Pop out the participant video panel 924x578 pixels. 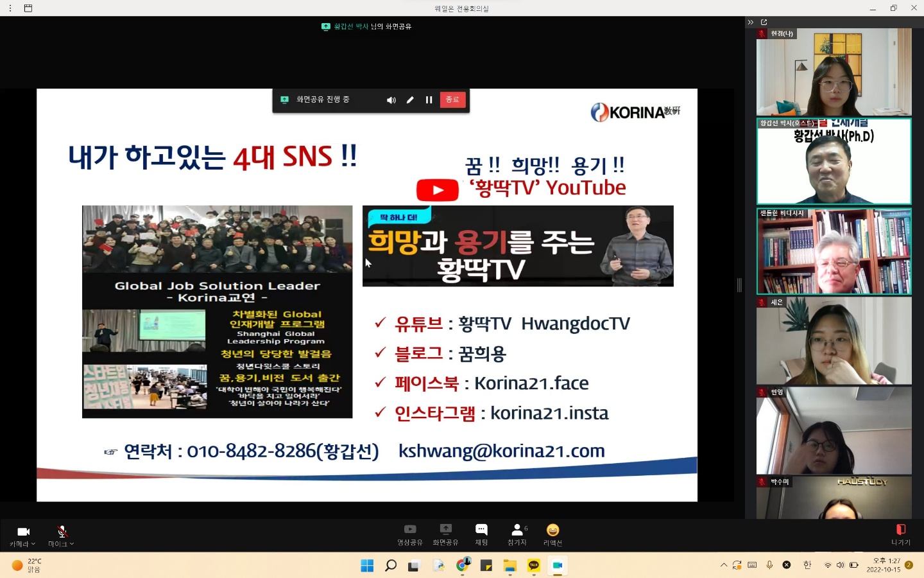[764, 22]
